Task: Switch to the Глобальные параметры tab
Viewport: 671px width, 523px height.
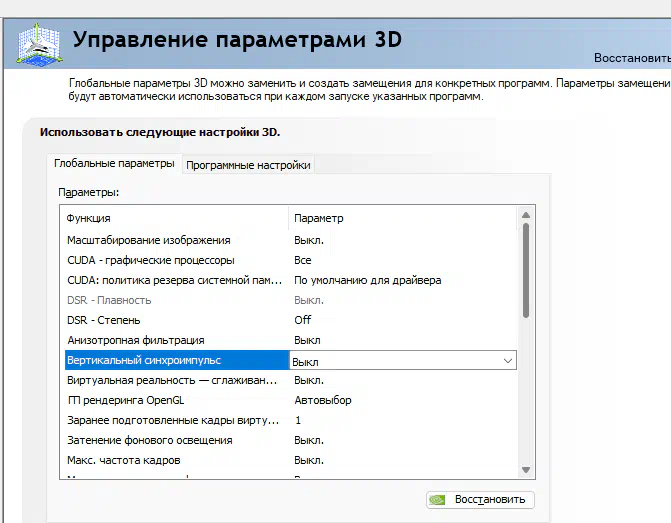Action: pyautogui.click(x=114, y=164)
